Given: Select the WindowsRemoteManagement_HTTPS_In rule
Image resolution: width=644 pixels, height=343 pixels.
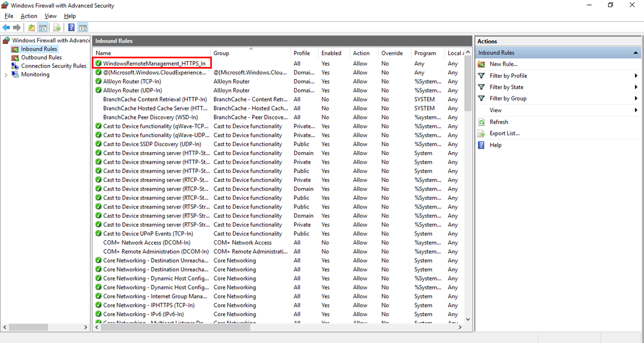Looking at the screenshot, I should click(x=154, y=63).
